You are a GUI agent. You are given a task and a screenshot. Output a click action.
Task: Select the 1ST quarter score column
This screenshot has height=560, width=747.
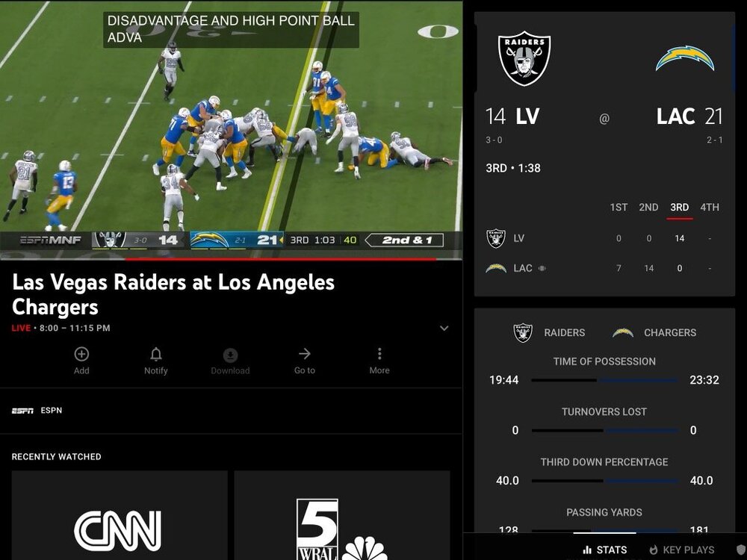[x=619, y=208]
